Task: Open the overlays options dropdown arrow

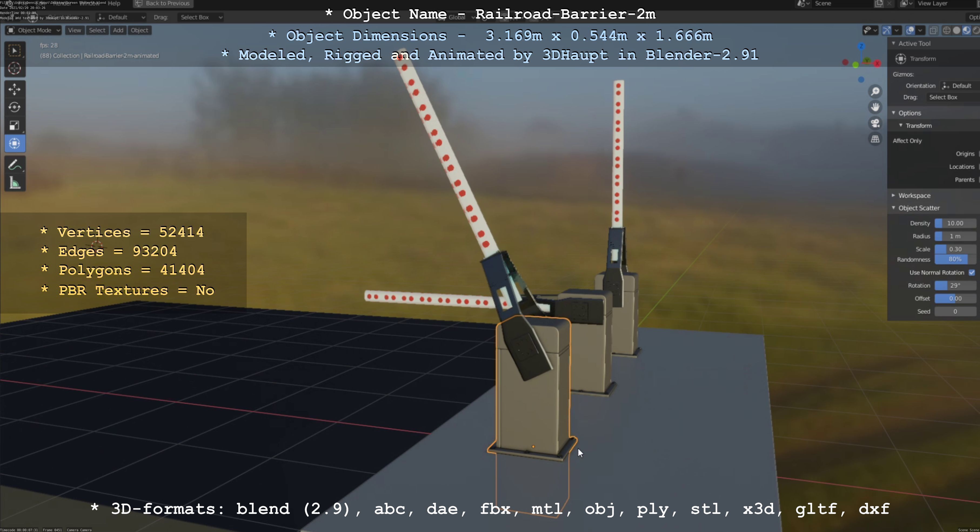Action: (920, 31)
